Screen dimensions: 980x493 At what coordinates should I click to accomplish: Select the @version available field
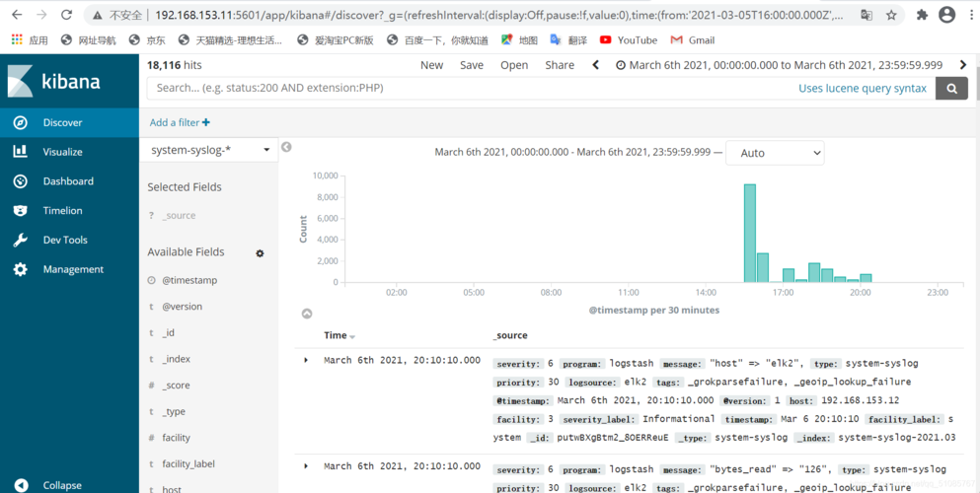pyautogui.click(x=182, y=307)
